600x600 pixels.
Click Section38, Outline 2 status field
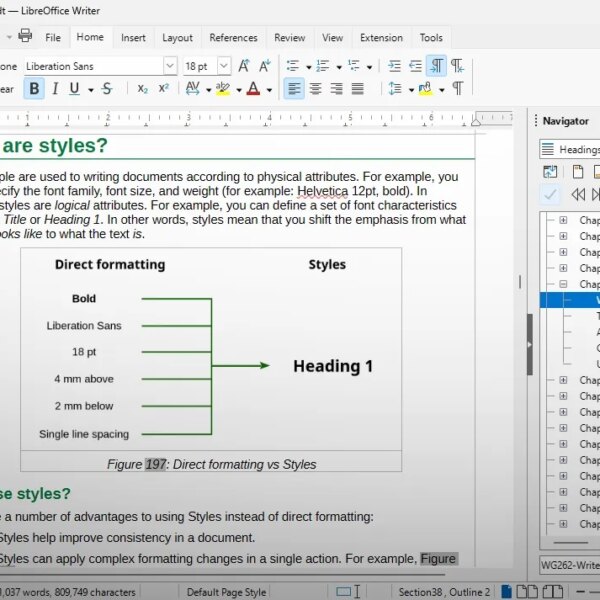pos(444,592)
